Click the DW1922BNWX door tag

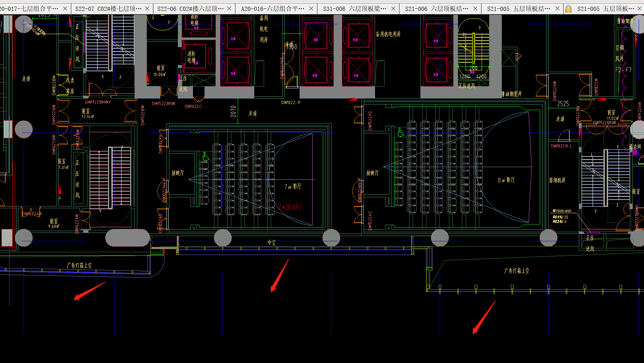click(x=98, y=102)
